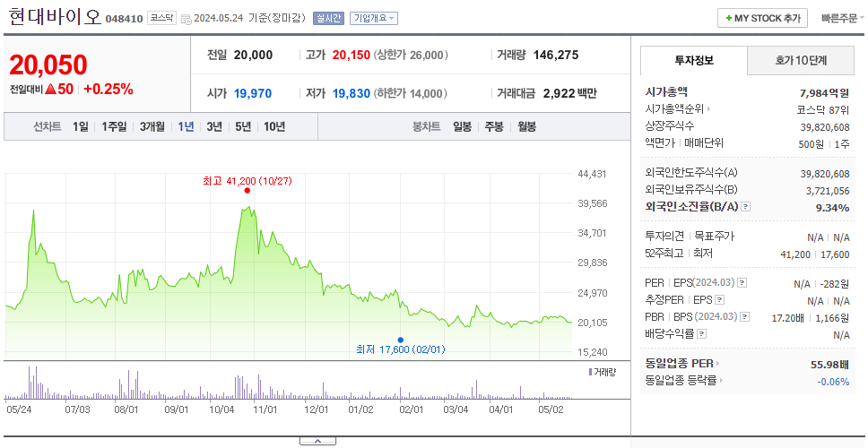Screen dimensions: 868x448
Task: Select the 5년 line chart period
Action: [243, 126]
